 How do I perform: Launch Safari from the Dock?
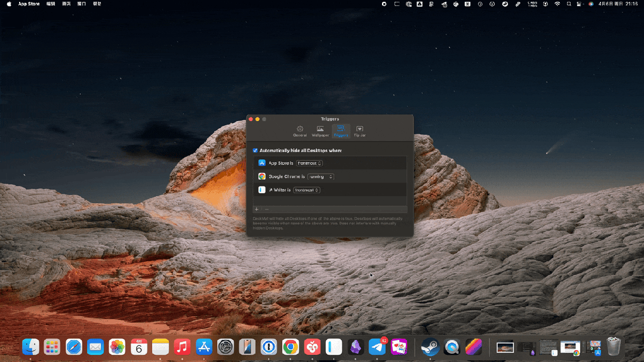[74, 347]
